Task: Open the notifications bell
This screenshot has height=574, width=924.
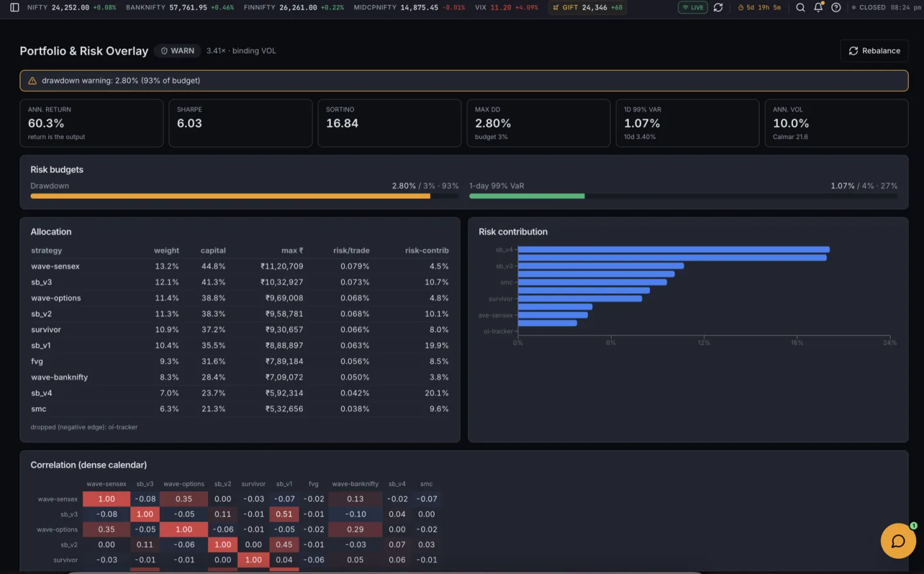Action: 818,8
